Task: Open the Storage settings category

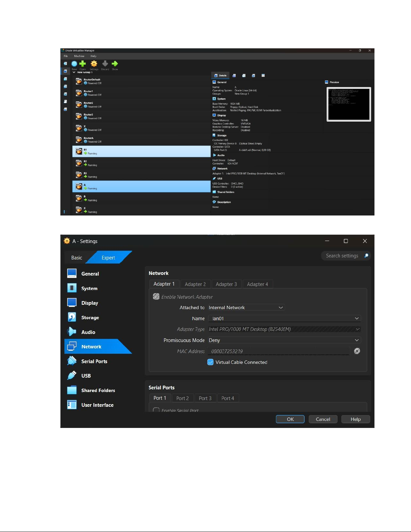Action: (90, 318)
